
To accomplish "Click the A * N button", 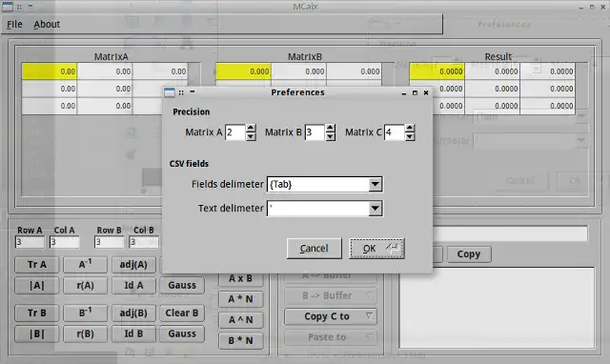I will click(241, 299).
